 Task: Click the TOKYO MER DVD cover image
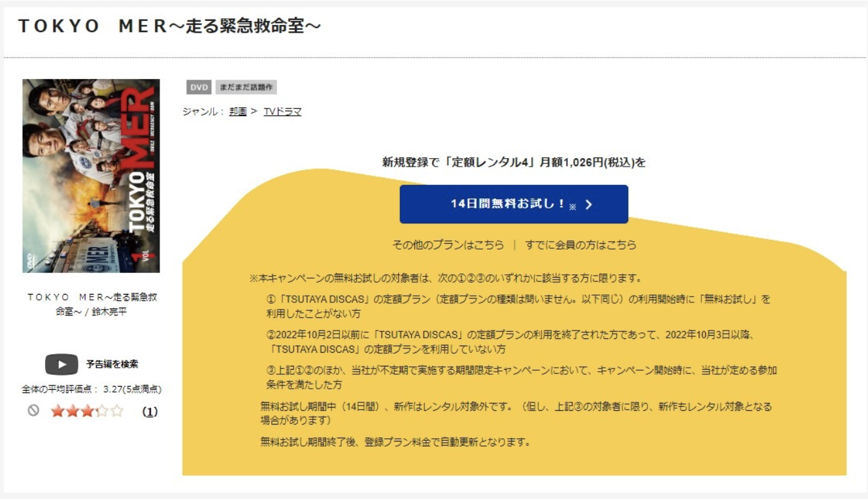pos(91,176)
